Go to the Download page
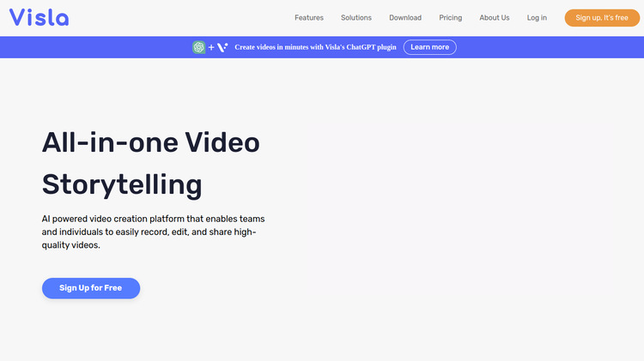The image size is (644, 361). (x=405, y=18)
